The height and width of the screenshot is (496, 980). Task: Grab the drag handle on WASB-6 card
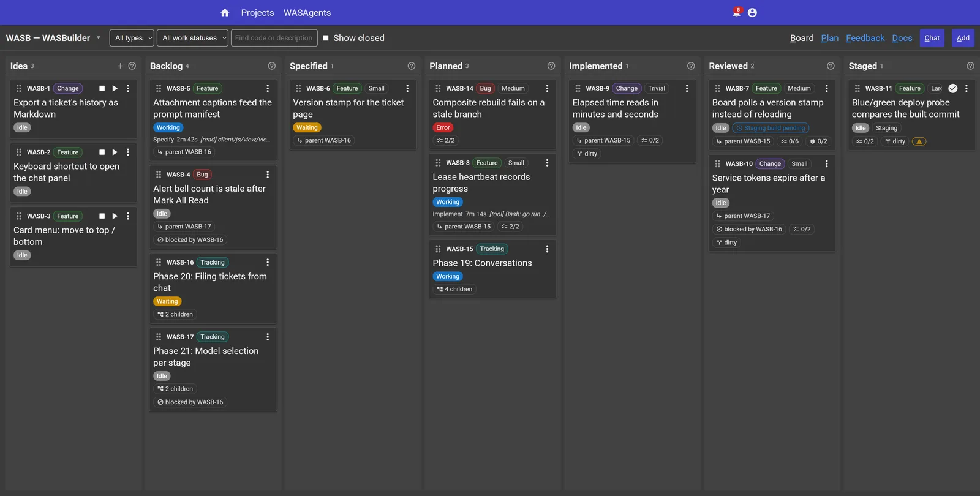tap(298, 89)
